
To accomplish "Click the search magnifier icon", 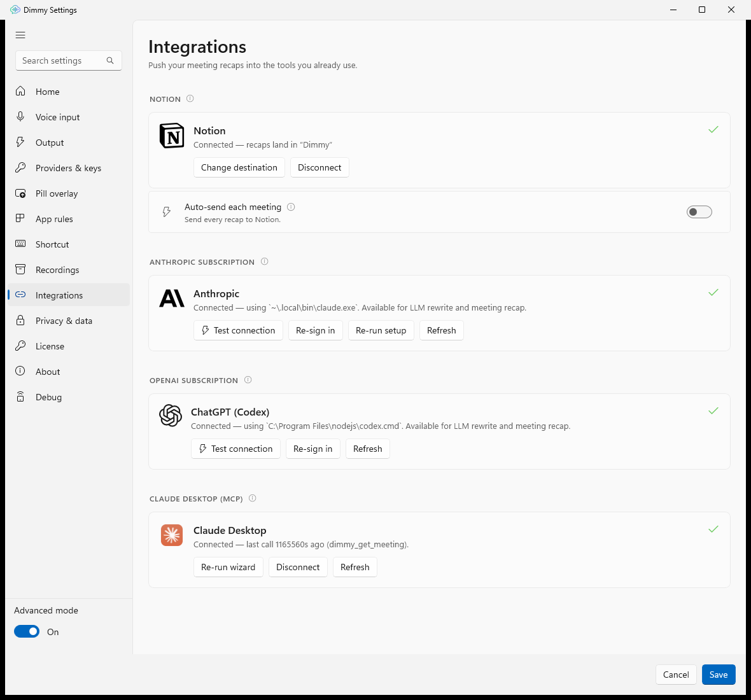I will (110, 60).
